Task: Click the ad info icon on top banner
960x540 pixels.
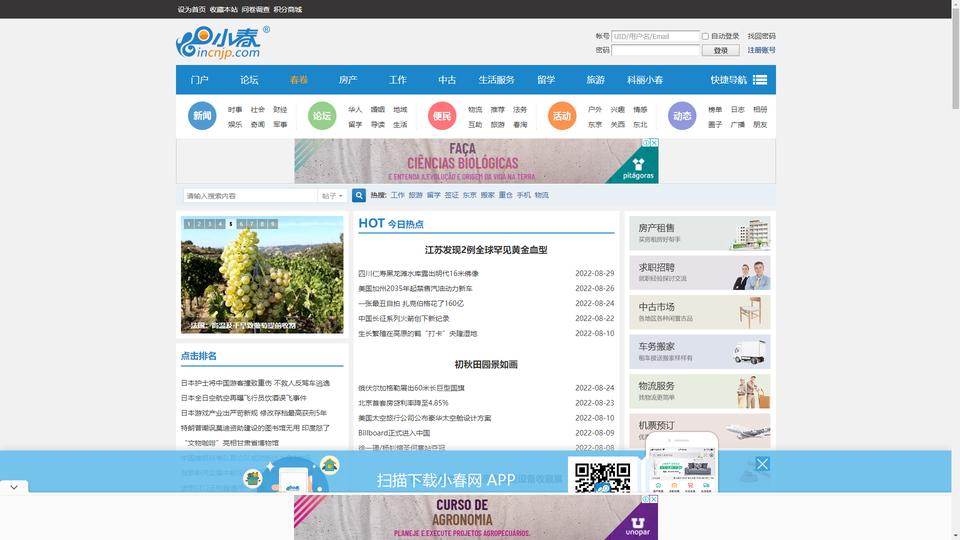Action: (646, 143)
